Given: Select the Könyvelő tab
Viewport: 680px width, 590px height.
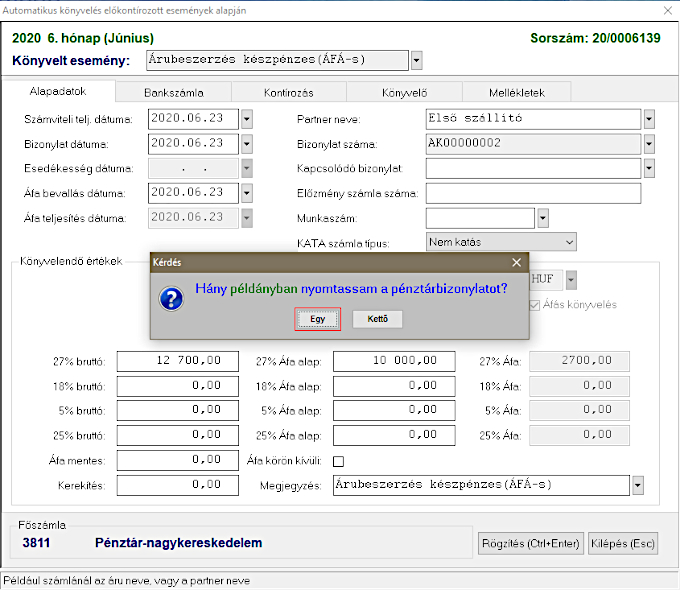Looking at the screenshot, I should (402, 92).
